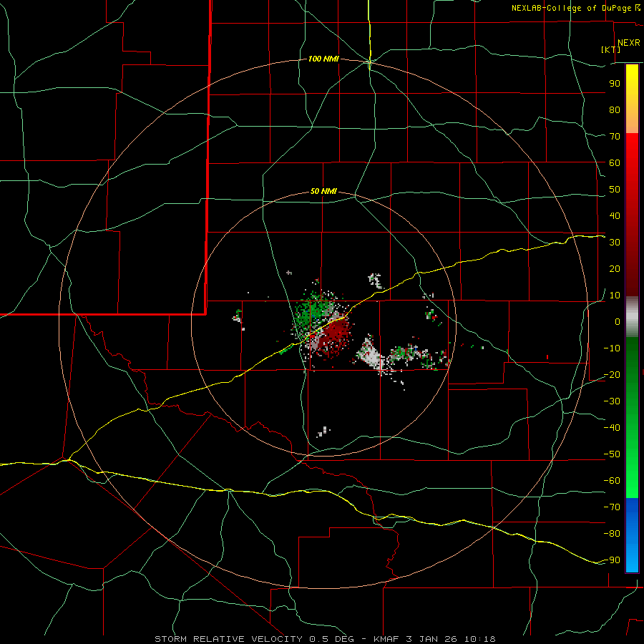Click the positive 60 knot scale label
The width and height of the screenshot is (644, 644).
[x=615, y=163]
